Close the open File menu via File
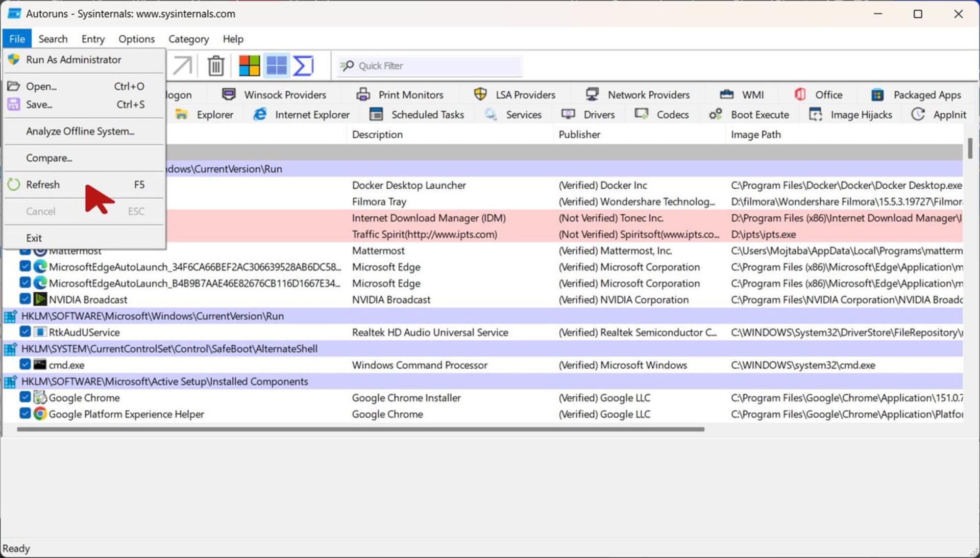980x558 pixels. [17, 39]
